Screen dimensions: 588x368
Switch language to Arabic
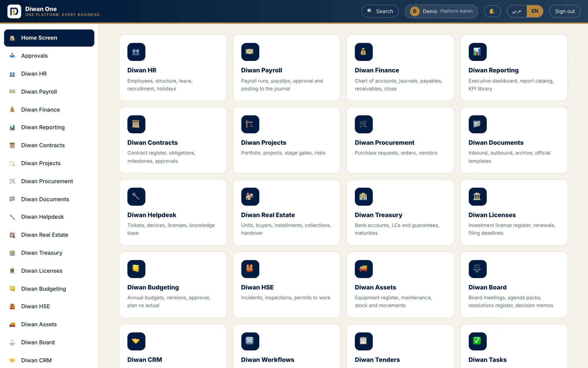point(517,11)
